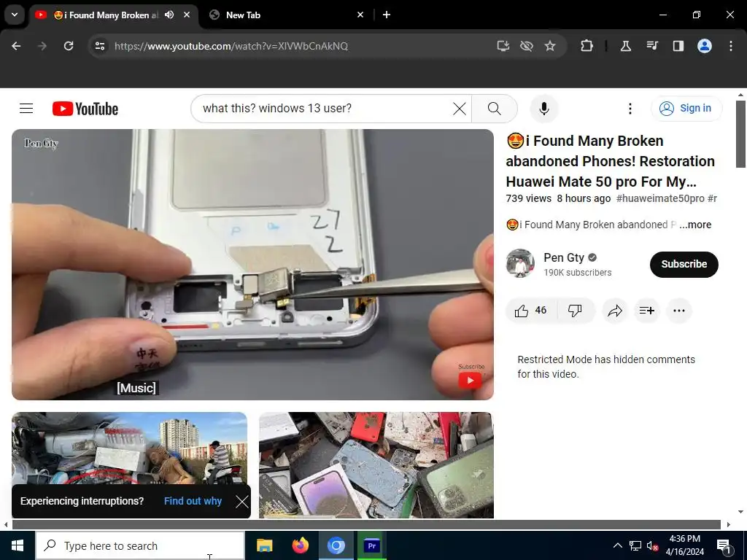Share the video using arrow icon
The width and height of the screenshot is (747, 560).
615,311
